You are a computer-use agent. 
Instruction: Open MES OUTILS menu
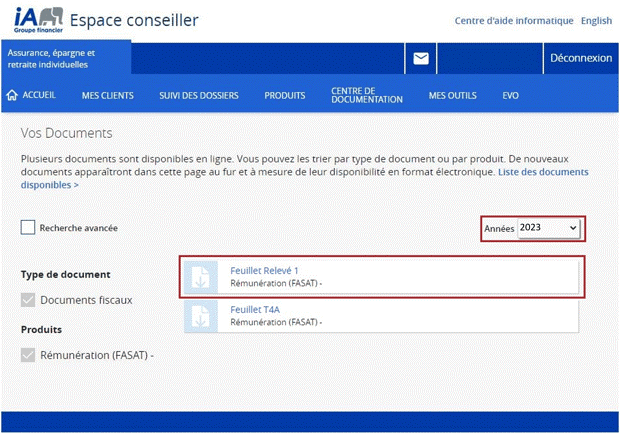pyautogui.click(x=453, y=96)
